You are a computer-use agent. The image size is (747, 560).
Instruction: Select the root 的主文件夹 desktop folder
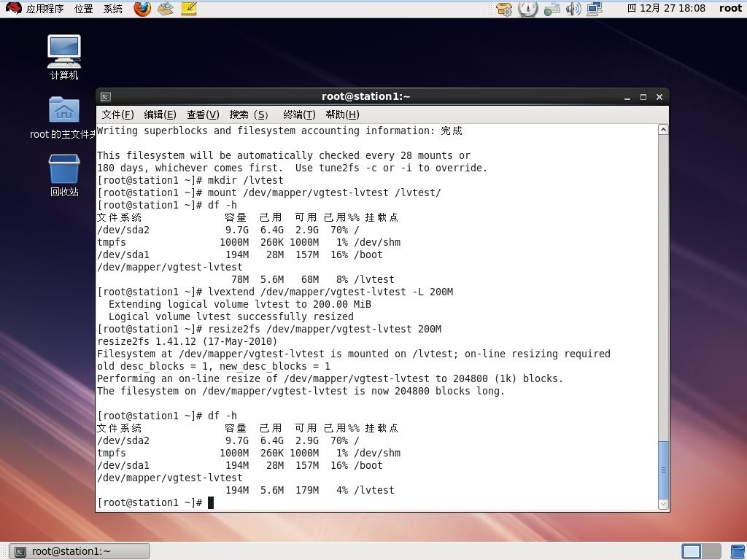coord(63,117)
